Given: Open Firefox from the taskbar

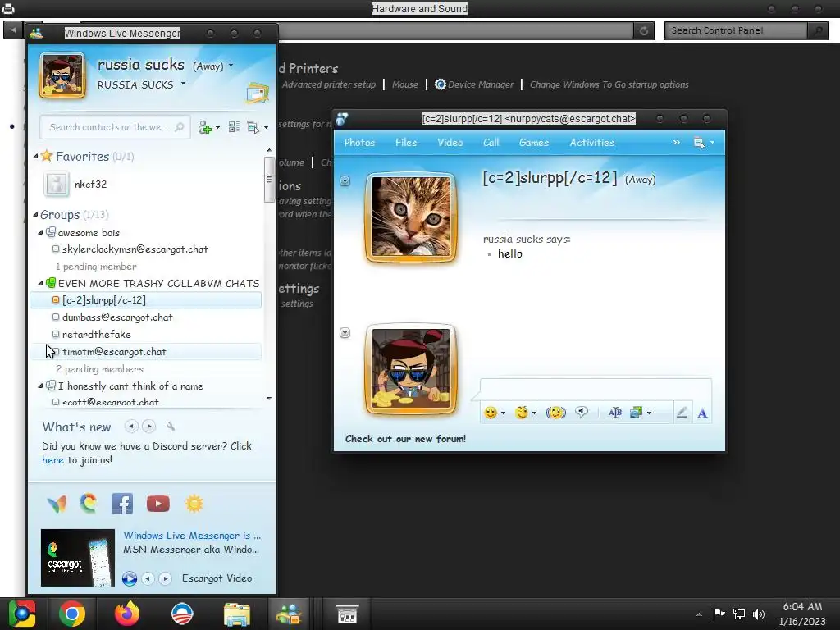Looking at the screenshot, I should (127, 614).
